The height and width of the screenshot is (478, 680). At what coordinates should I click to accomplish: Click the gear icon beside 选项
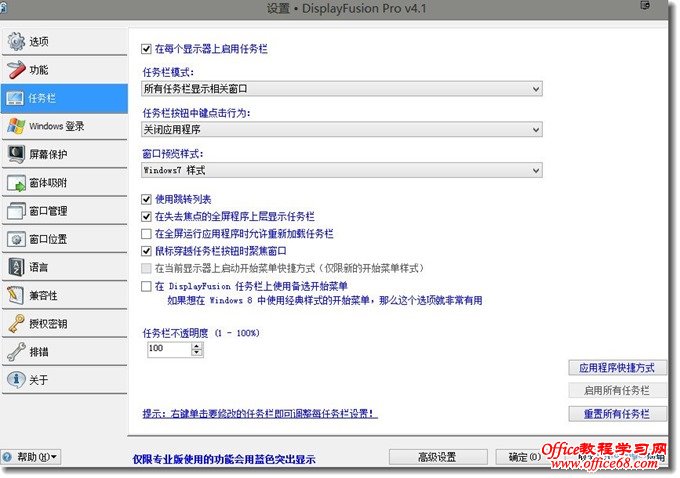pos(16,42)
